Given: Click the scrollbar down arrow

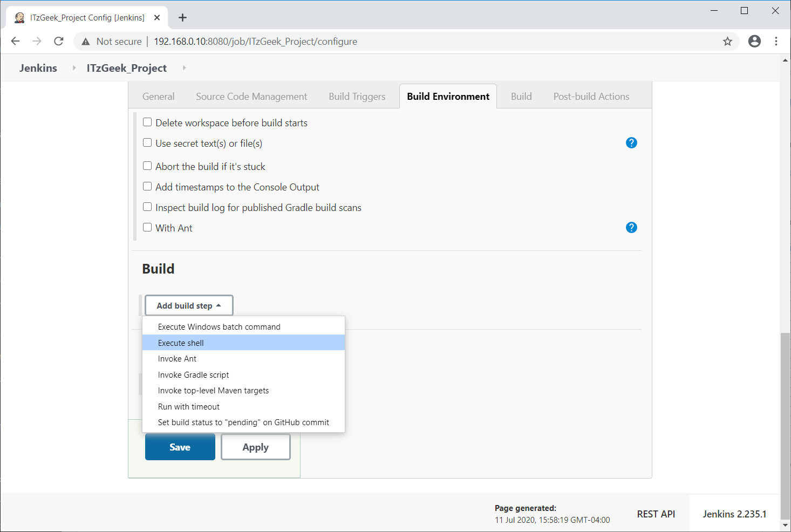Looking at the screenshot, I should coord(785,526).
